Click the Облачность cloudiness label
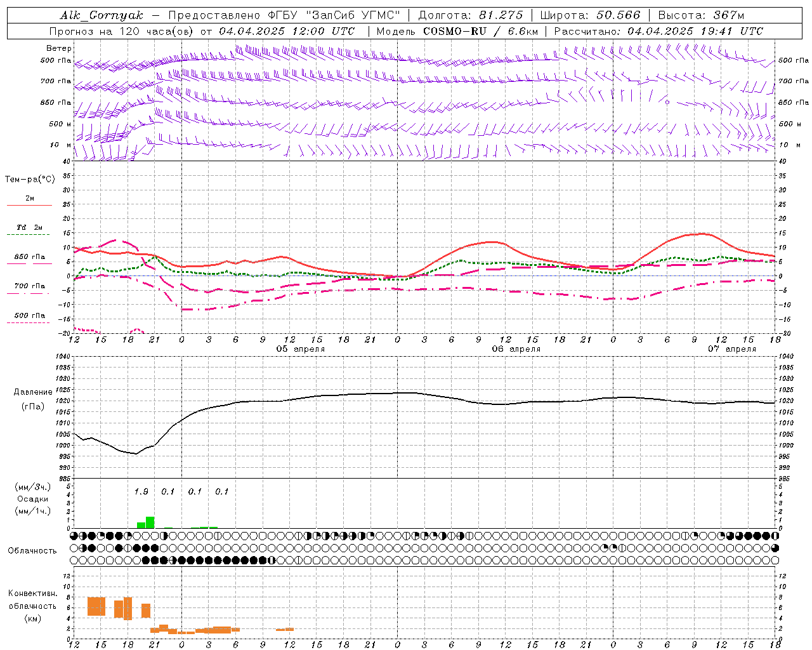This screenshot has width=812, height=650. [32, 551]
